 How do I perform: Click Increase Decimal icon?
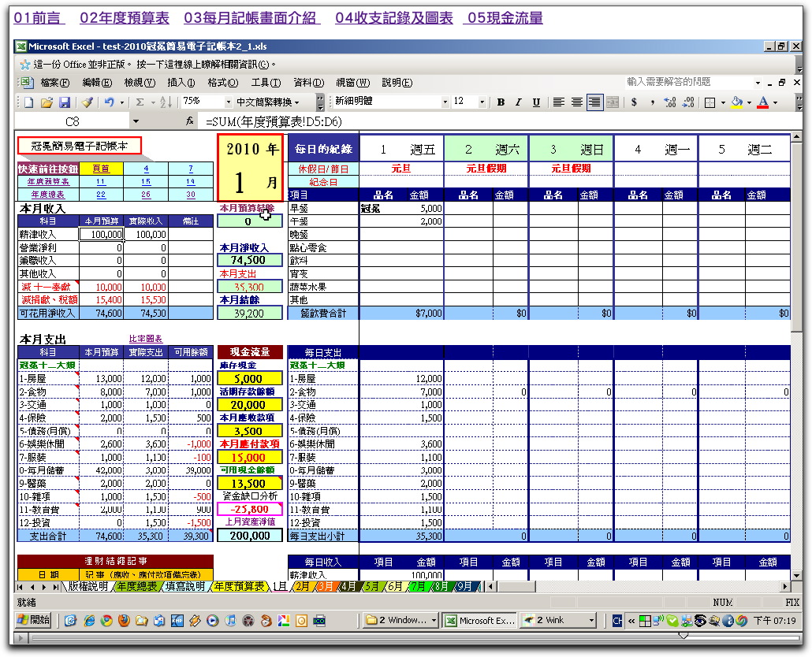[x=669, y=102]
